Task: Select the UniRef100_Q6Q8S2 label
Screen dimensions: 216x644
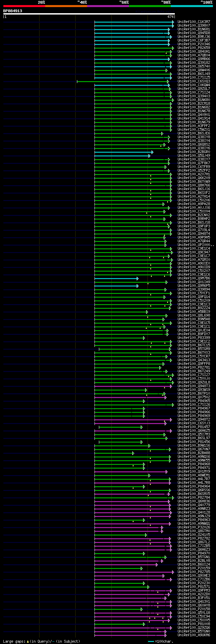Action: coord(194,144)
